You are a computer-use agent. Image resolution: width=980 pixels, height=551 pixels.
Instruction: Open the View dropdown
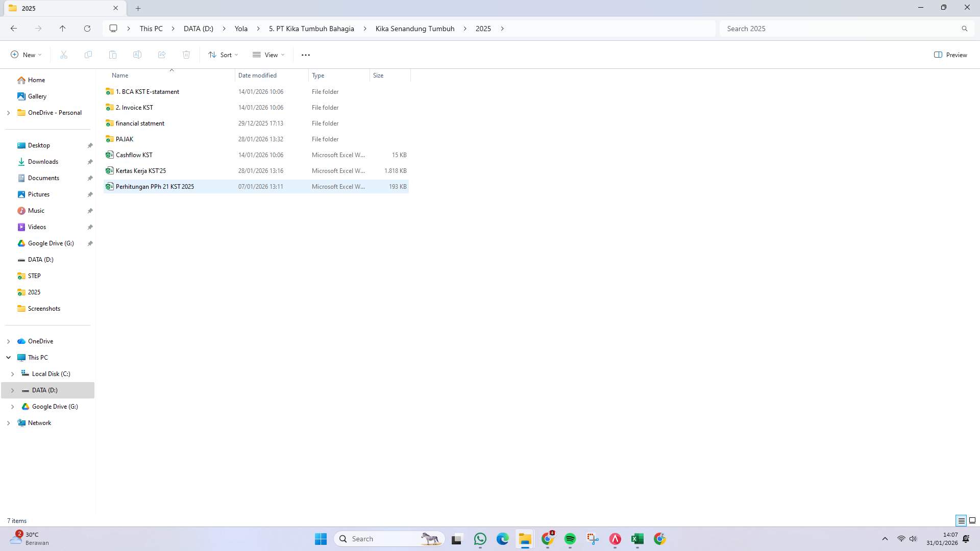[x=268, y=55]
